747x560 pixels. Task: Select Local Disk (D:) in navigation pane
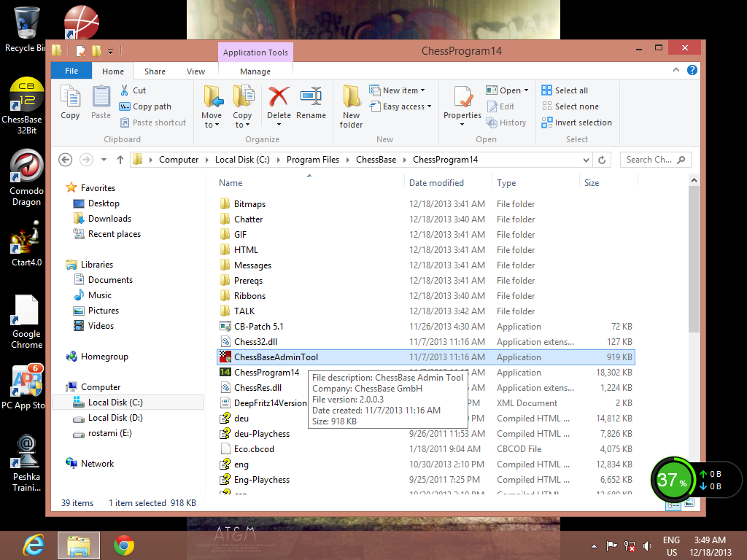click(115, 418)
